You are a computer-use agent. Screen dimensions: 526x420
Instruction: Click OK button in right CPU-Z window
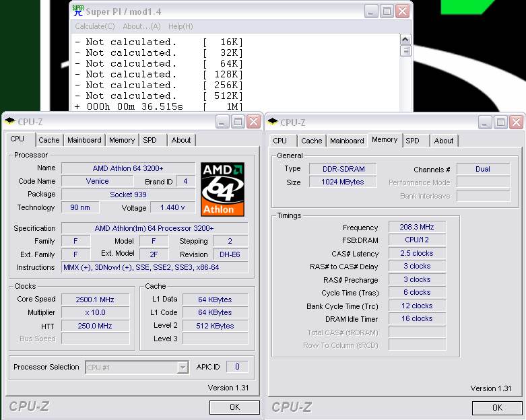tap(497, 408)
